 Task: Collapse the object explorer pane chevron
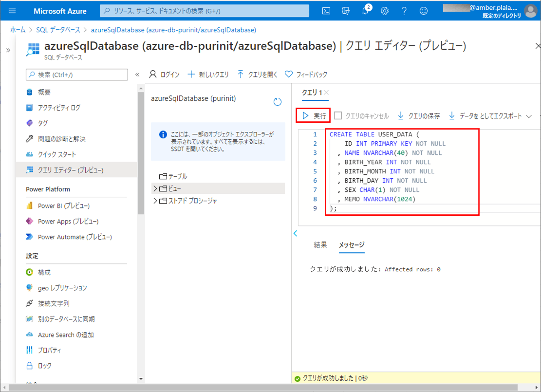[x=296, y=233]
